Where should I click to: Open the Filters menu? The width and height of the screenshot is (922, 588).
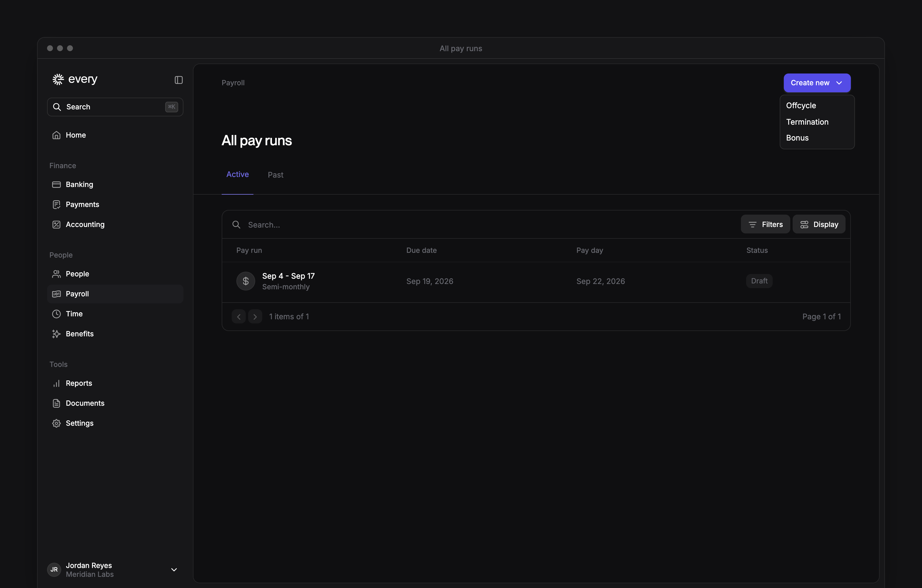tap(765, 224)
